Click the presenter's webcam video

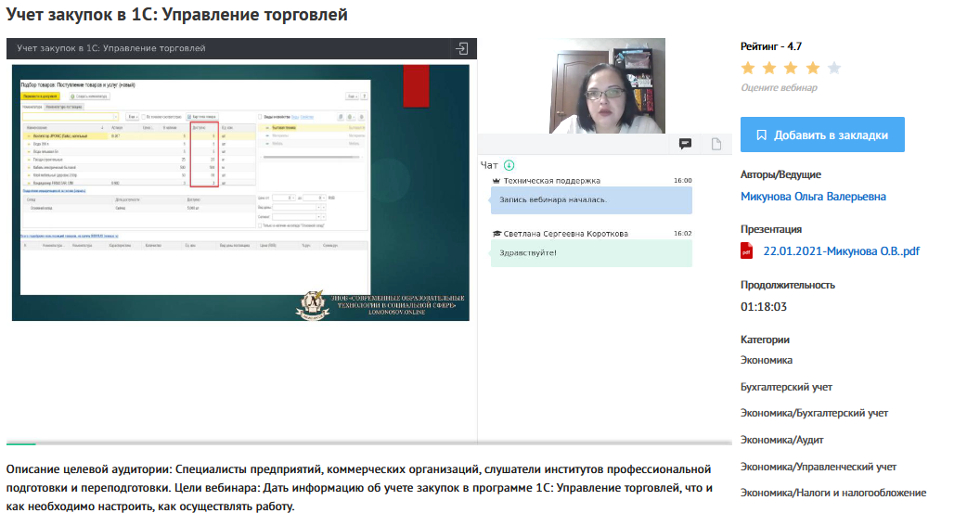(607, 85)
